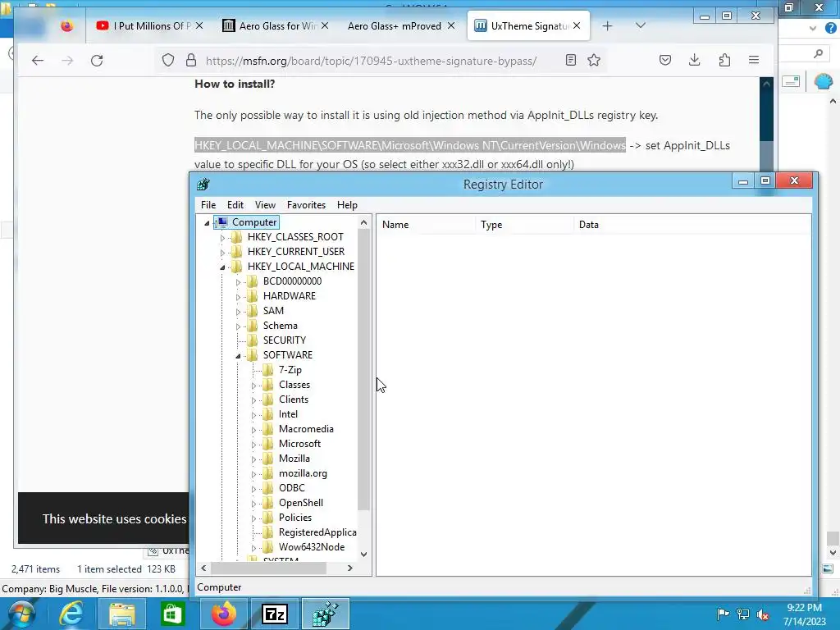This screenshot has height=630, width=840.
Task: Collapse HKEY_LOCAL_MACHINE hive
Action: pos(222,267)
